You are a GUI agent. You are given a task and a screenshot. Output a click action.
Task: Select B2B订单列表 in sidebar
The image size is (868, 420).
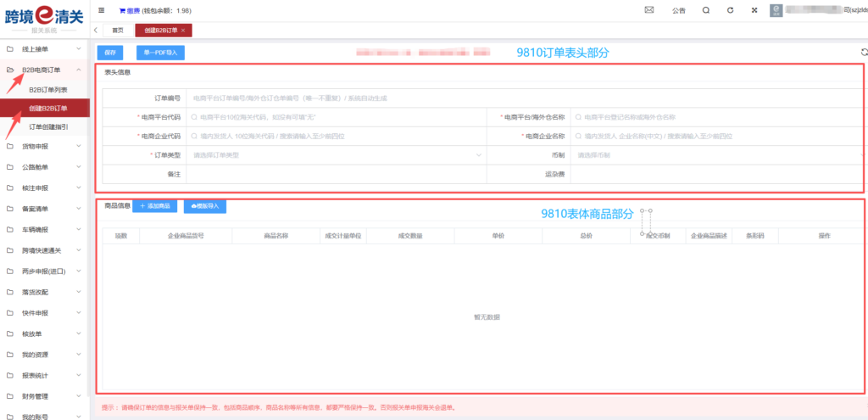[48, 89]
